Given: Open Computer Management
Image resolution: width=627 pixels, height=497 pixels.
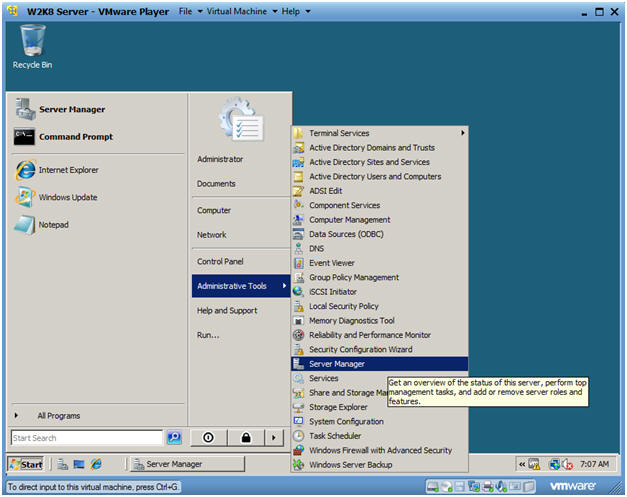Looking at the screenshot, I should pyautogui.click(x=380, y=220).
